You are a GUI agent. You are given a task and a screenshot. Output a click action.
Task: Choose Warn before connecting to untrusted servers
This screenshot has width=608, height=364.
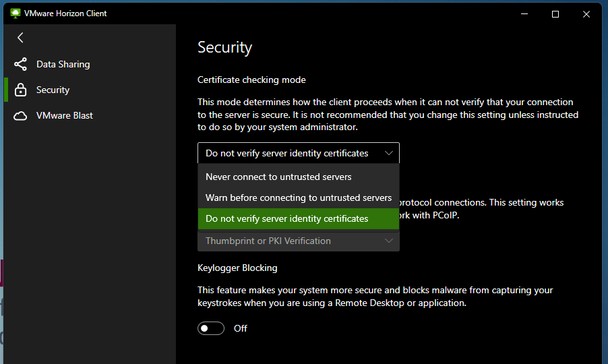point(298,198)
